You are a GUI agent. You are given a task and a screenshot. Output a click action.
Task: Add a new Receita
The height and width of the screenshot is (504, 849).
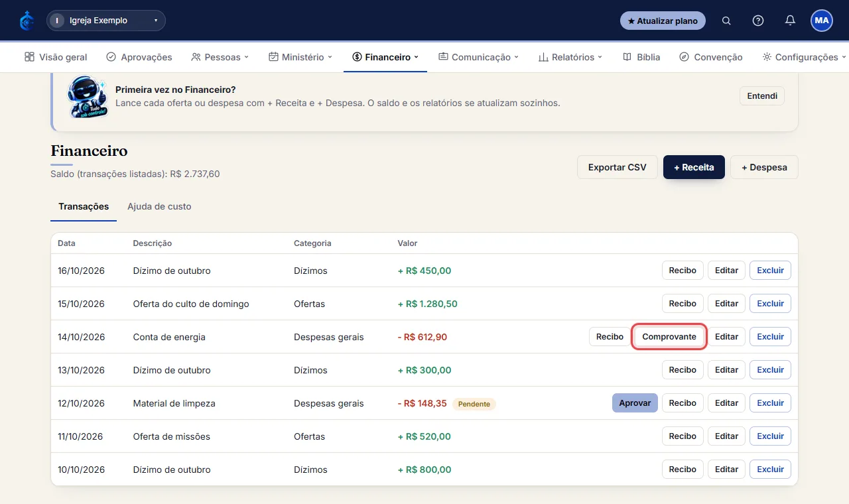[694, 167]
